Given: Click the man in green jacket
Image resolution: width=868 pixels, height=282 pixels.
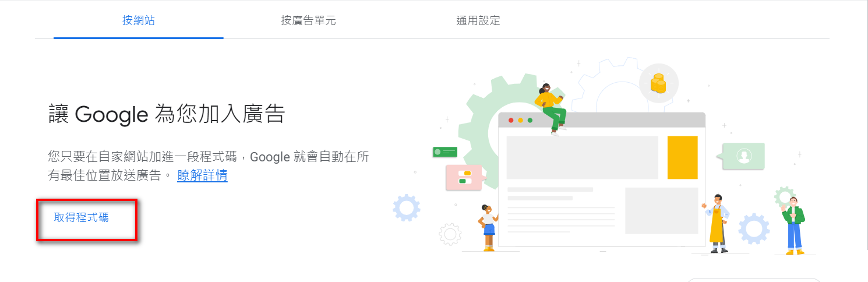Looking at the screenshot, I should click(793, 226).
